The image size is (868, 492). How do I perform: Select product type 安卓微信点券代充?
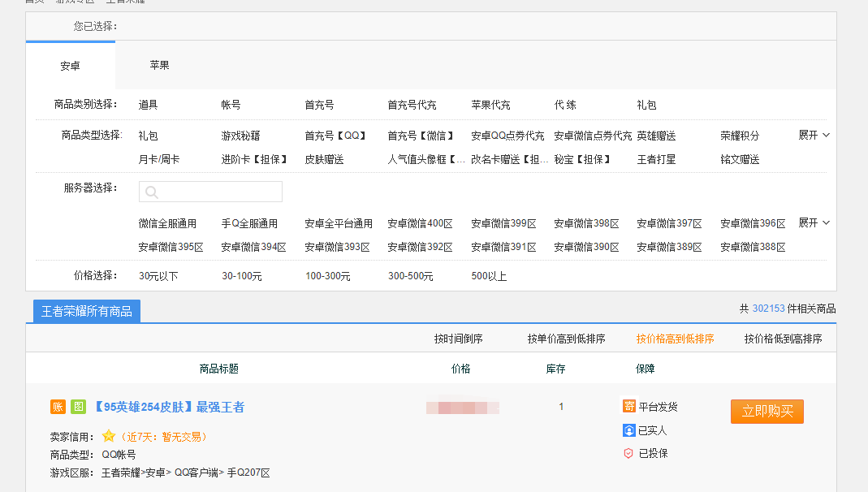(593, 136)
